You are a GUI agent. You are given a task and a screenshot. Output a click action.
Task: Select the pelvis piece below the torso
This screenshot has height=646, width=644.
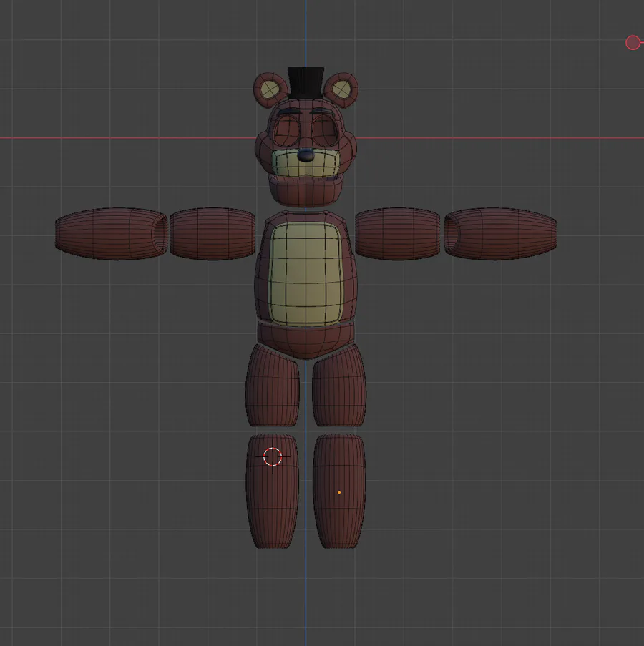coord(306,340)
